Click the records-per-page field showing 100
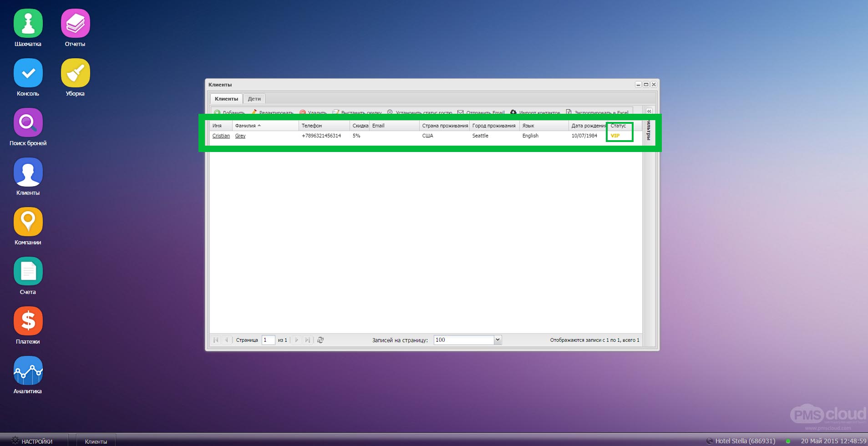This screenshot has width=868, height=446. pyautogui.click(x=464, y=340)
